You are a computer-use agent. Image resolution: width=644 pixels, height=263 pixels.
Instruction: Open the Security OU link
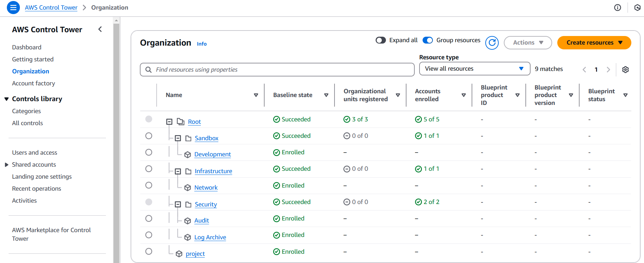206,204
